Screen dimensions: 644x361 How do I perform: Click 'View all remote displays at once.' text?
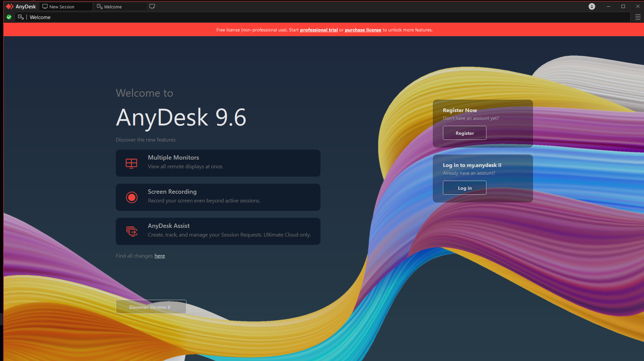pyautogui.click(x=186, y=167)
